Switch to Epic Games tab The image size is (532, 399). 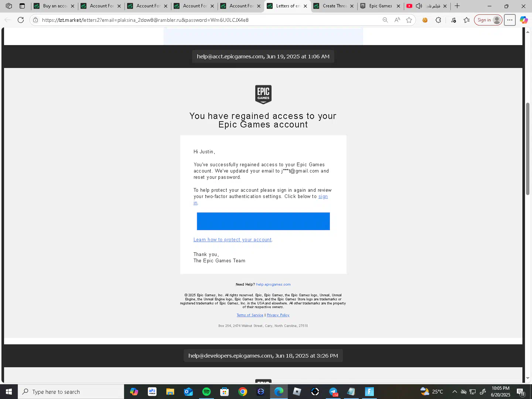[x=381, y=6]
